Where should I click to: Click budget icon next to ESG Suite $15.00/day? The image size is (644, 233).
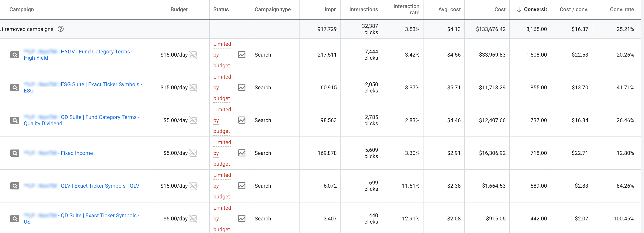click(x=193, y=88)
